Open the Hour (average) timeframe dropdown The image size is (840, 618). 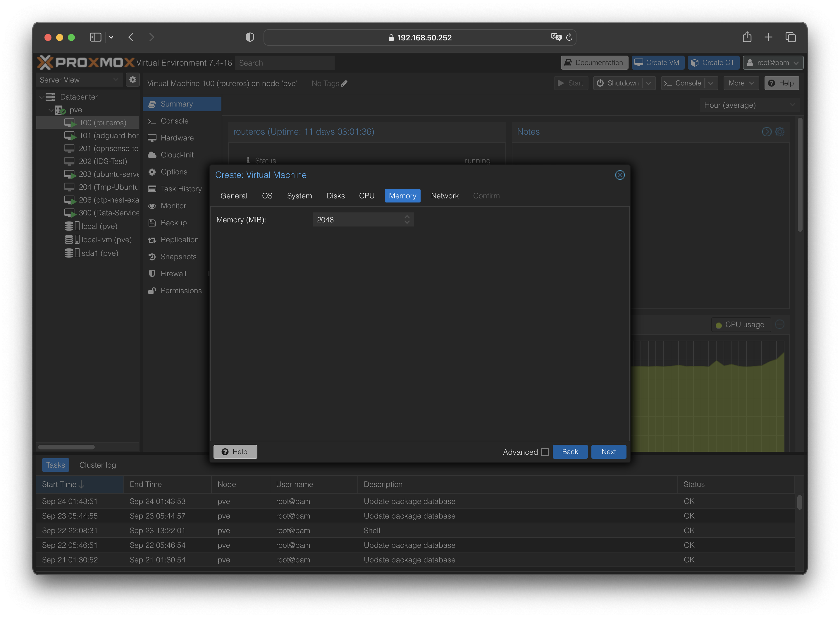pos(749,105)
